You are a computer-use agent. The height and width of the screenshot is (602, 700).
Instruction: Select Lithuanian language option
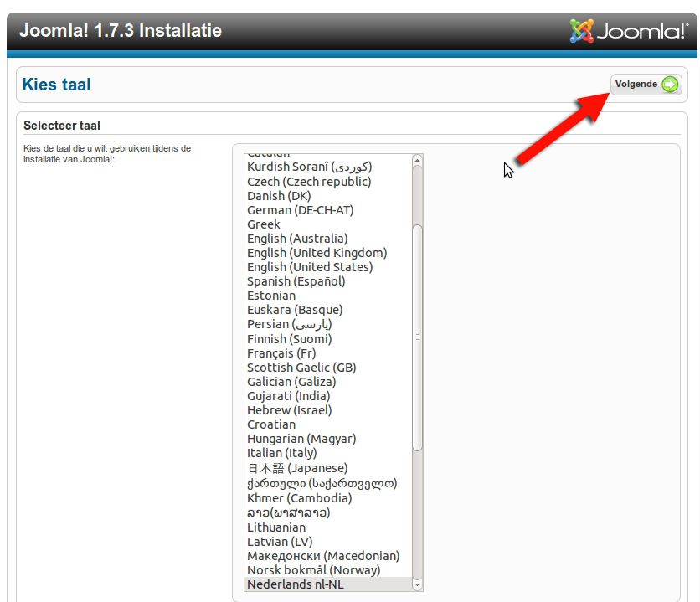pyautogui.click(x=328, y=527)
